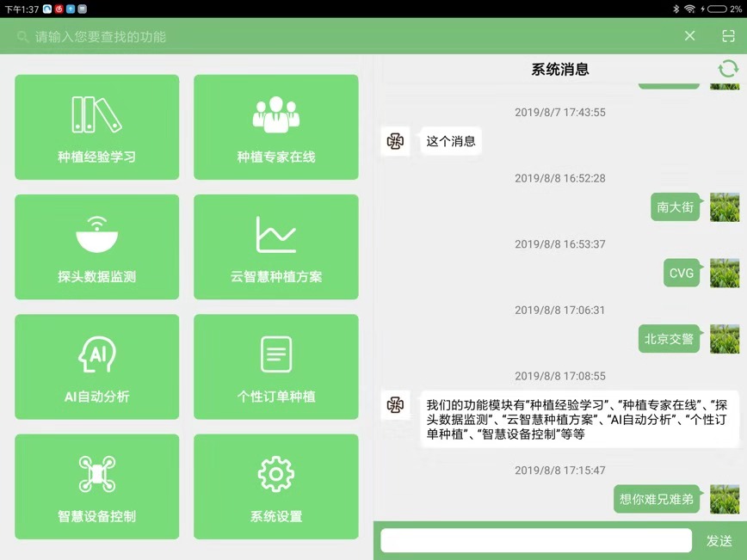The image size is (747, 560).
Task: Launch the AI自动分析 tile
Action: coord(96,366)
